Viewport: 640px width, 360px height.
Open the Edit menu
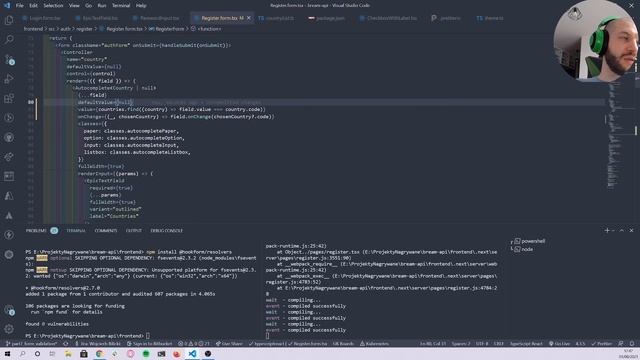[33, 6]
